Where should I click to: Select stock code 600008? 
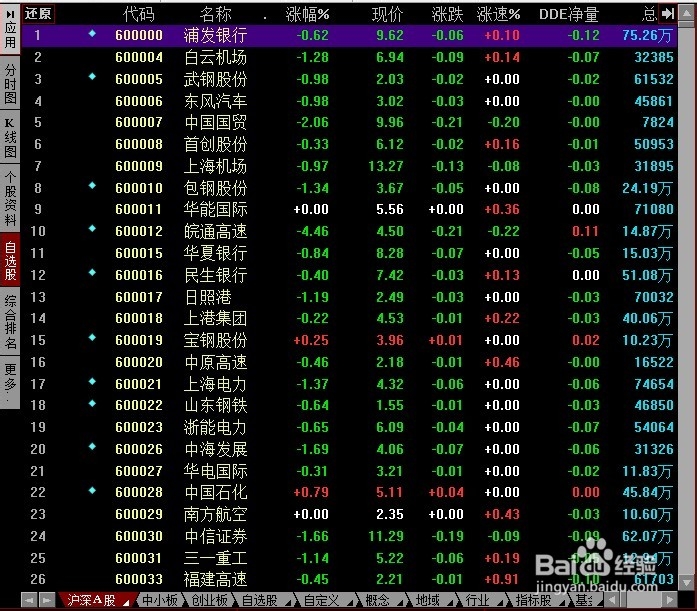pyautogui.click(x=139, y=144)
